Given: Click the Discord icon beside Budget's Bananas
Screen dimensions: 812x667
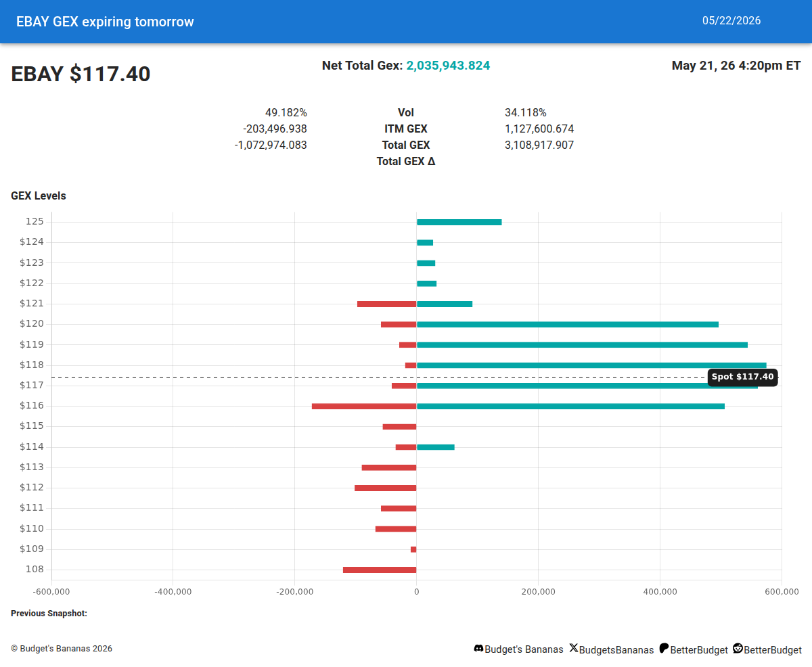Looking at the screenshot, I should (478, 649).
